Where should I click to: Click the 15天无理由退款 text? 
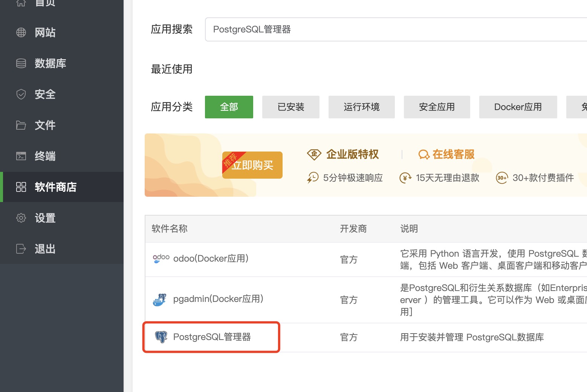[x=448, y=178]
